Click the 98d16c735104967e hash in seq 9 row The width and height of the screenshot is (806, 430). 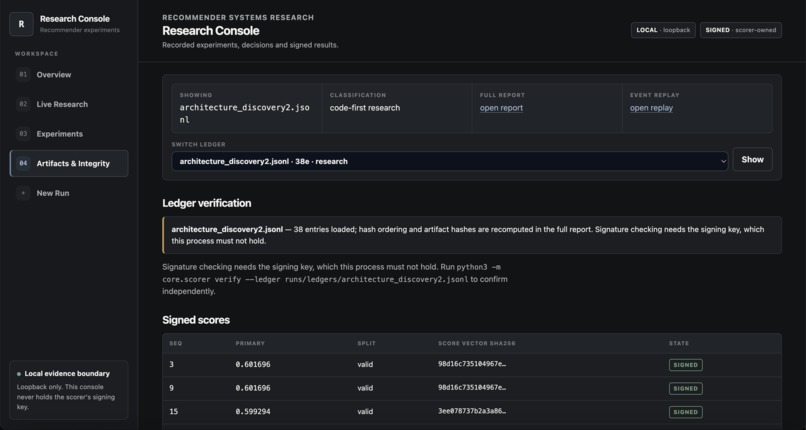(472, 388)
